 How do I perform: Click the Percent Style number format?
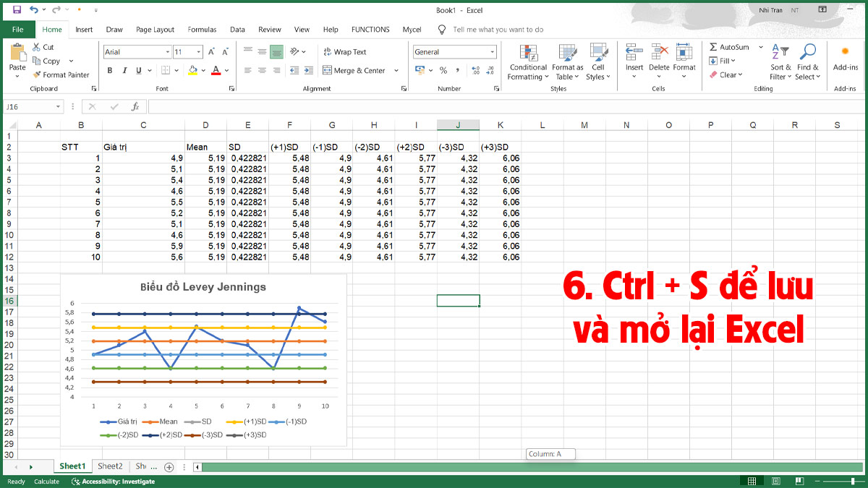443,70
